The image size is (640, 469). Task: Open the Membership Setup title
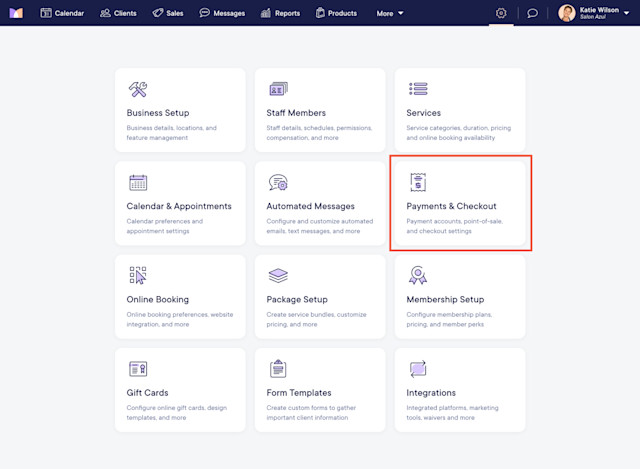445,300
